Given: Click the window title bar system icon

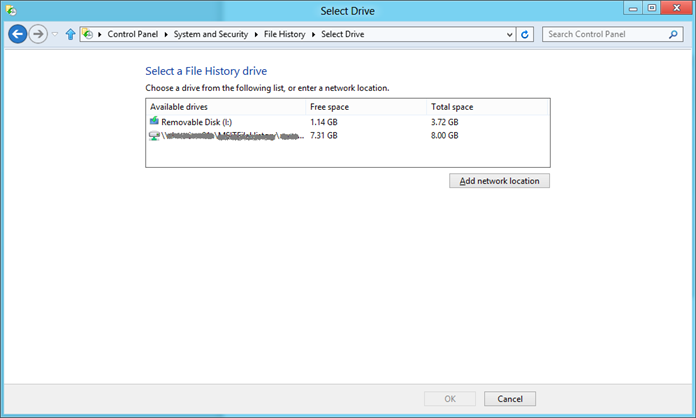Looking at the screenshot, I should pos(11,10).
